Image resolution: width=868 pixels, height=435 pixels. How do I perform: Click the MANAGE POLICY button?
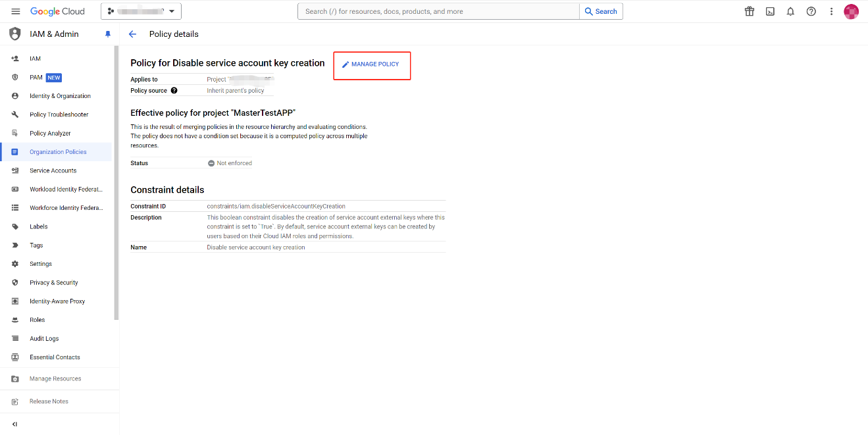[x=372, y=65]
